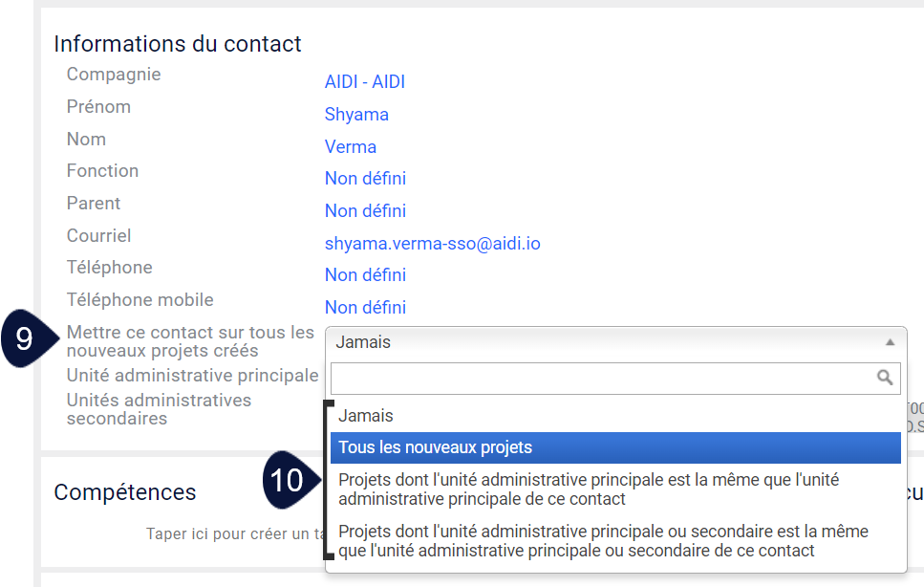
Task: Click the search magnifier icon in dropdown
Action: coord(884,378)
